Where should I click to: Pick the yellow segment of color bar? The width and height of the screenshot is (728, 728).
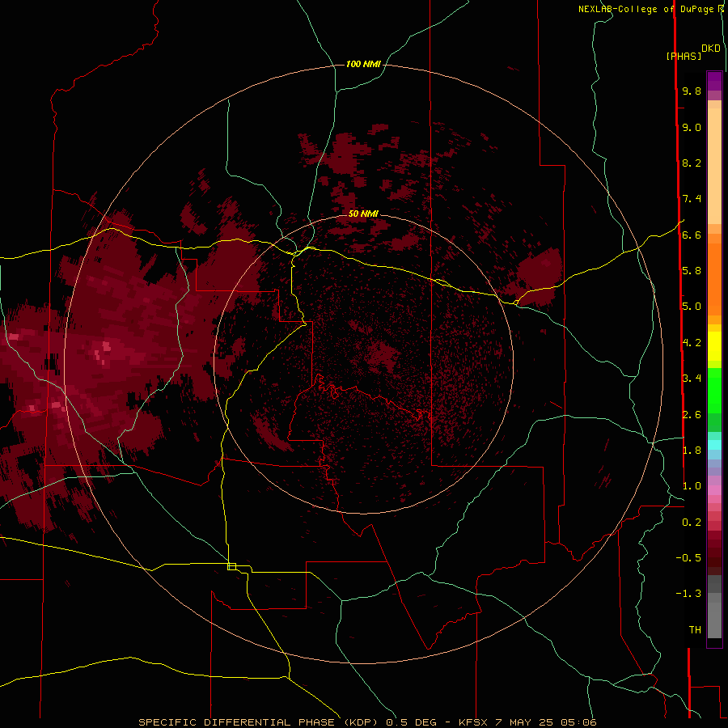pyautogui.click(x=714, y=346)
